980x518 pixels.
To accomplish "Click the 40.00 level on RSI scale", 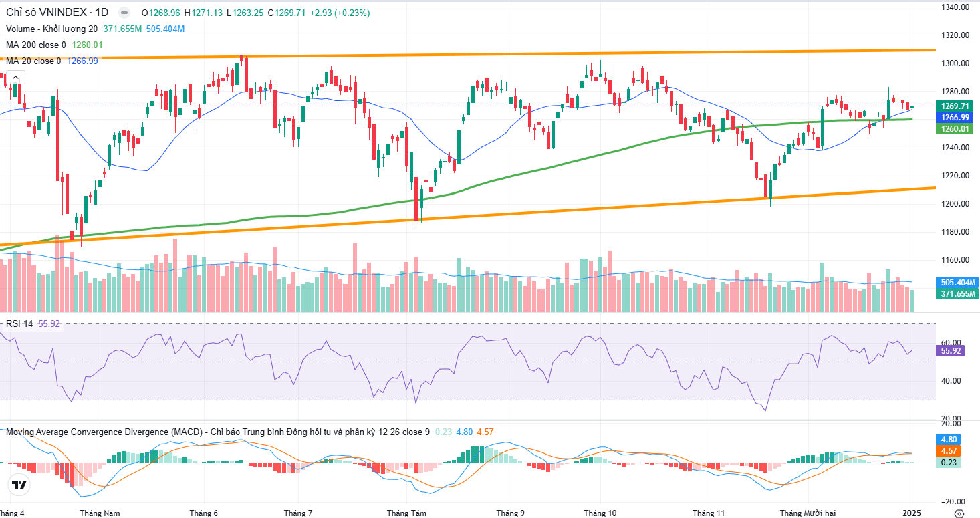I will click(953, 381).
